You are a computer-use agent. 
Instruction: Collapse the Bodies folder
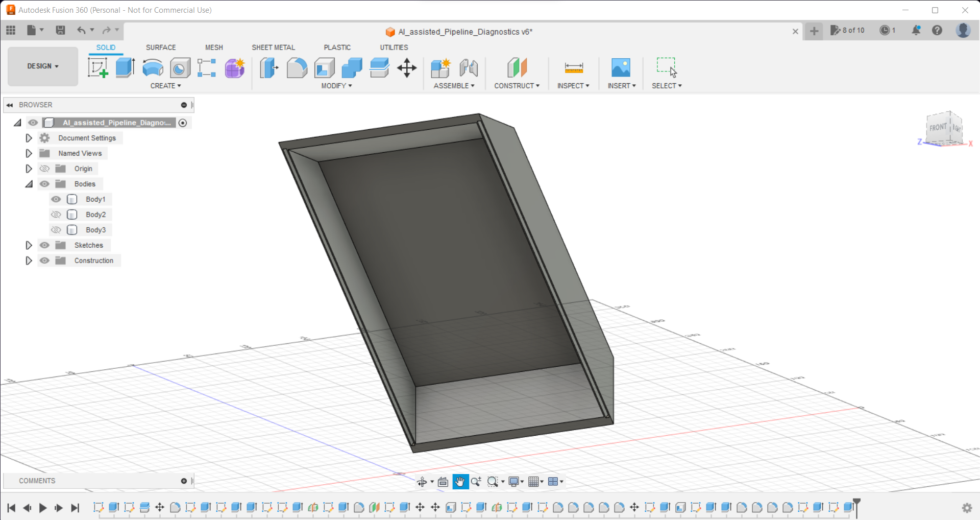pos(29,184)
